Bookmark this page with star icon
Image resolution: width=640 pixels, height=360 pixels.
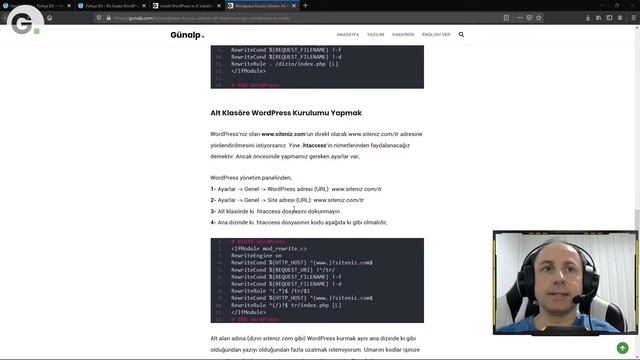point(539,18)
